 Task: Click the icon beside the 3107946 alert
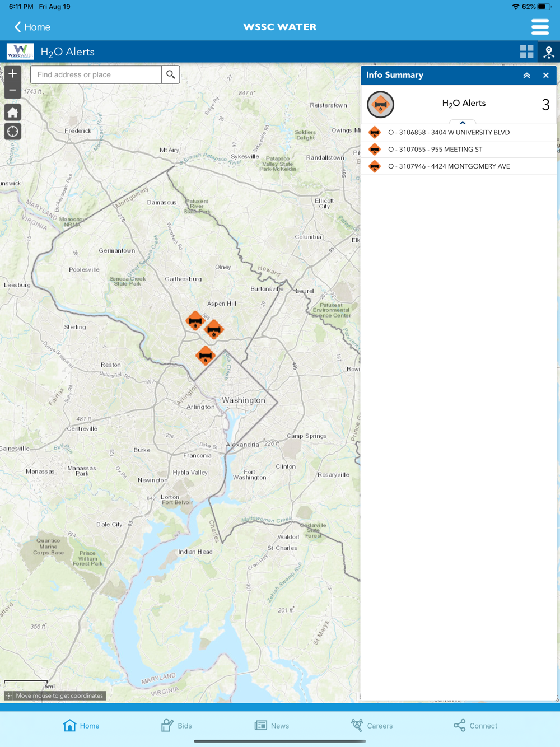coord(375,166)
